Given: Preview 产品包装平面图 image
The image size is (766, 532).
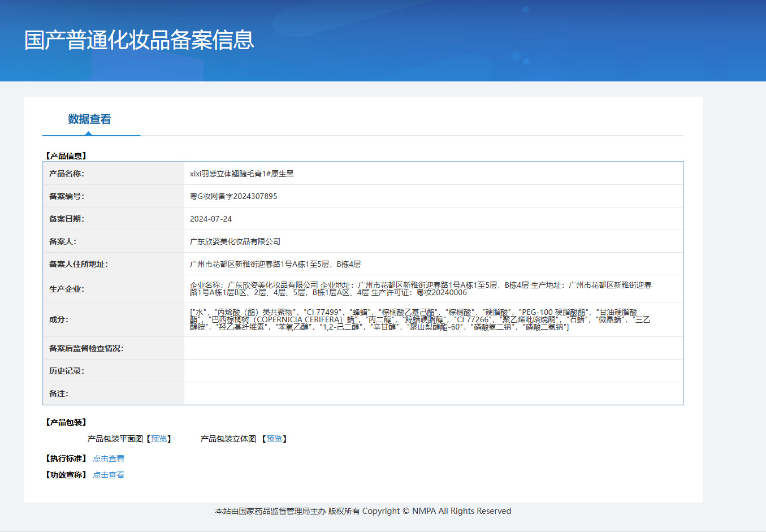Looking at the screenshot, I should (x=159, y=439).
